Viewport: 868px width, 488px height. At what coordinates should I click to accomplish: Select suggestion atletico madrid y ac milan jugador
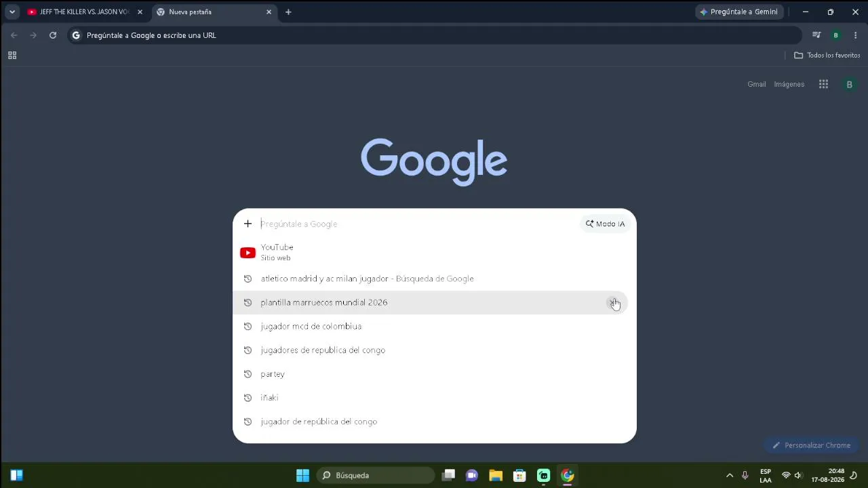[x=435, y=279]
